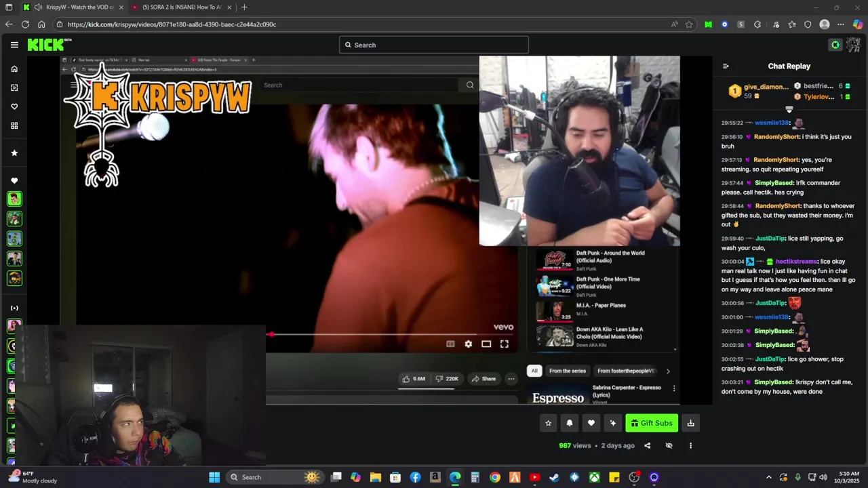Image resolution: width=868 pixels, height=488 pixels.
Task: Switch to the SORA 2 Is INSANE tab
Action: pos(182,7)
